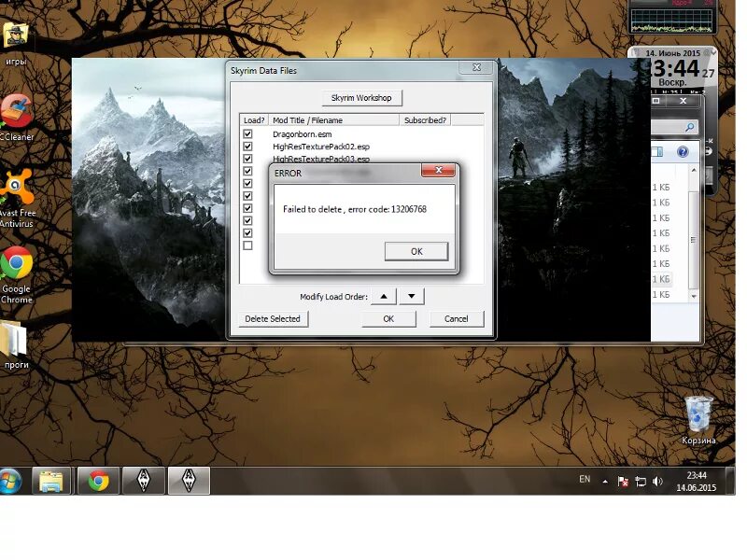The image size is (747, 560).
Task: Uncheck HighResTexturePack03.esp load checkbox
Action: click(x=247, y=159)
